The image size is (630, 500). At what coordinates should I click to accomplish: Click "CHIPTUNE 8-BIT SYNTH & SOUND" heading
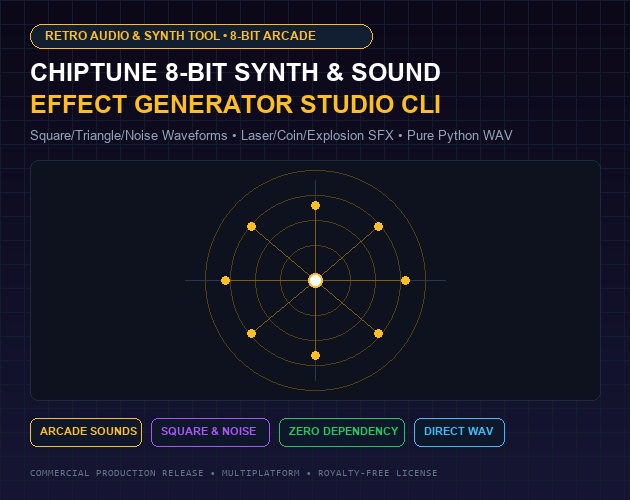[x=235, y=72]
